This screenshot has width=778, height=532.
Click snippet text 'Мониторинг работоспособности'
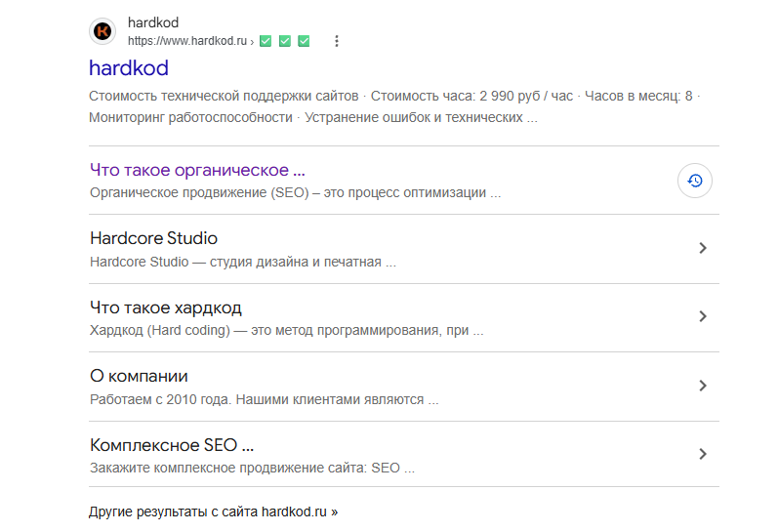pos(191,117)
